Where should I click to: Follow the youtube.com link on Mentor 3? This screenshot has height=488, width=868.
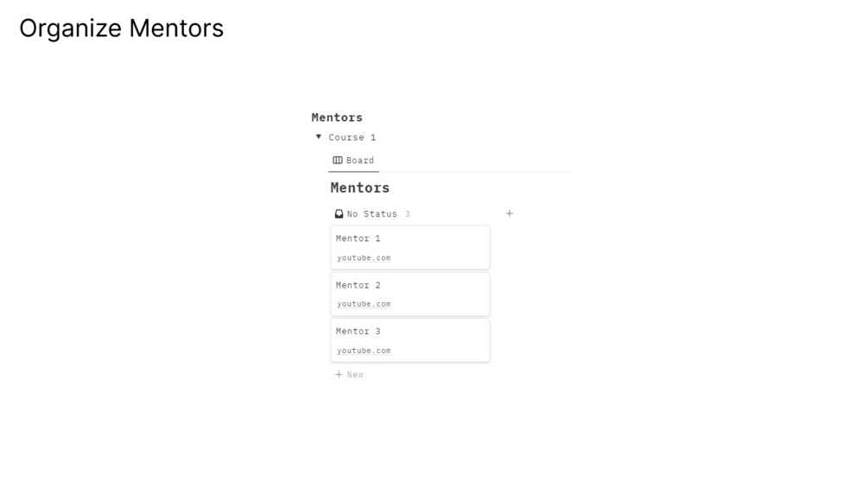[364, 351]
